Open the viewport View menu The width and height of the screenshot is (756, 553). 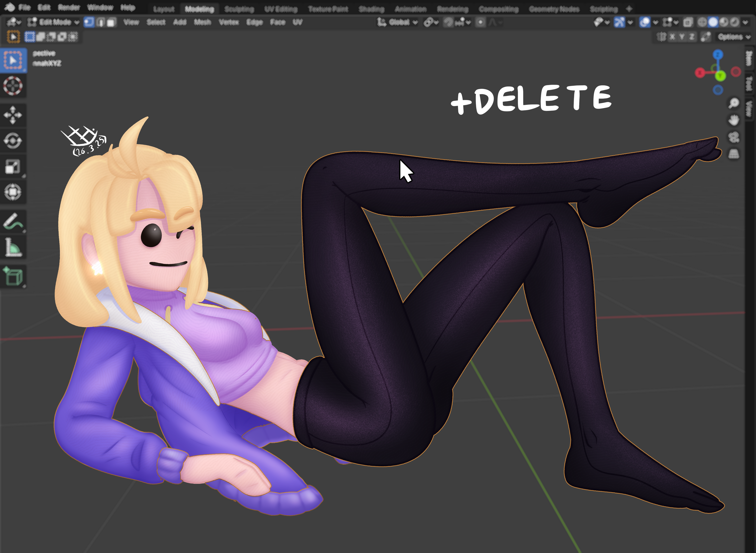(131, 22)
